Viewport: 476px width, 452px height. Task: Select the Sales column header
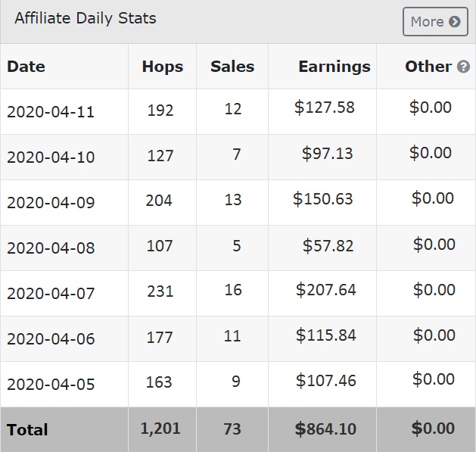(x=232, y=67)
